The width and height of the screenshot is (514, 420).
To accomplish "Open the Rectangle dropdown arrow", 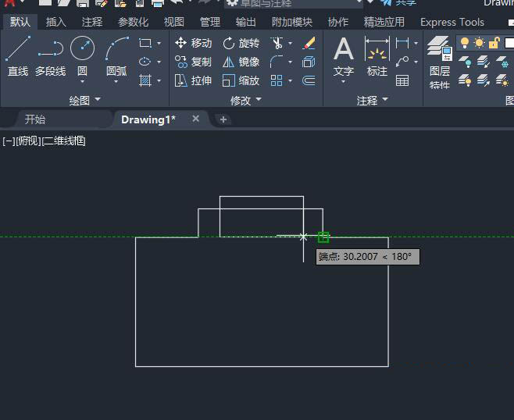I will (x=159, y=43).
